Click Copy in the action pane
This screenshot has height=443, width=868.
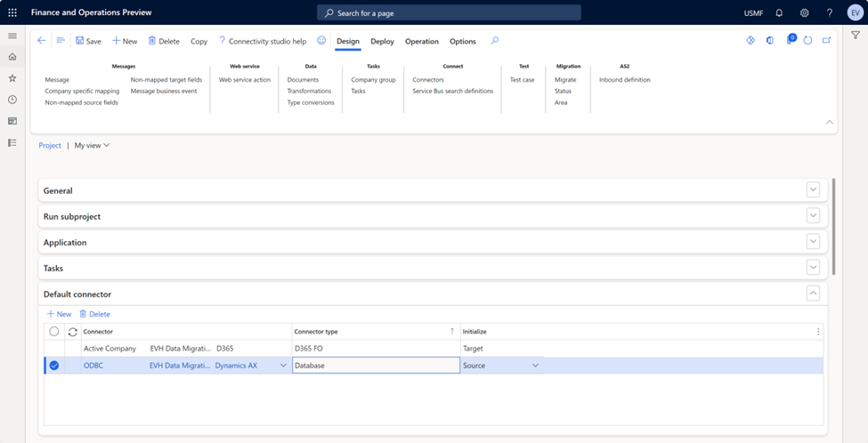point(199,41)
